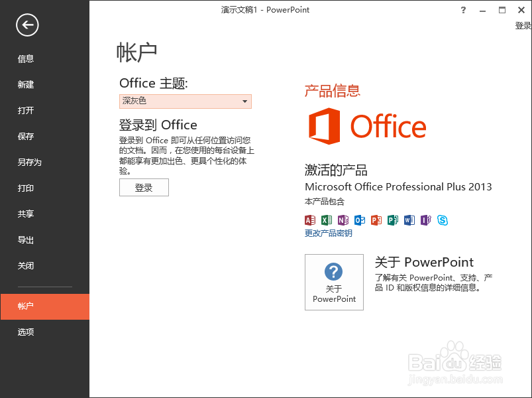Click the OneNote app icon
The height and width of the screenshot is (398, 532).
pyautogui.click(x=343, y=220)
